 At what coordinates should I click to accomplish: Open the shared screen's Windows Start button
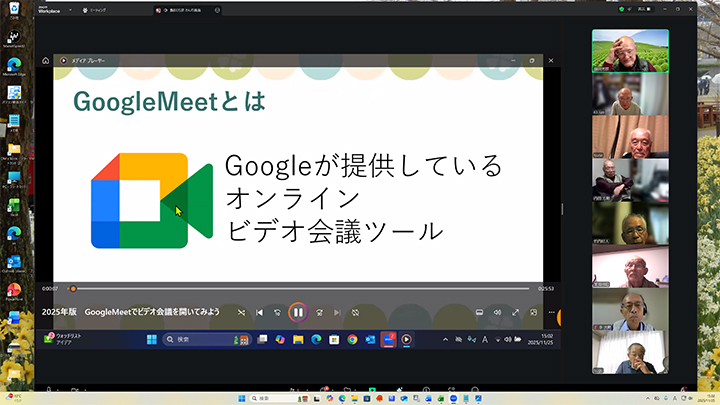point(152,340)
